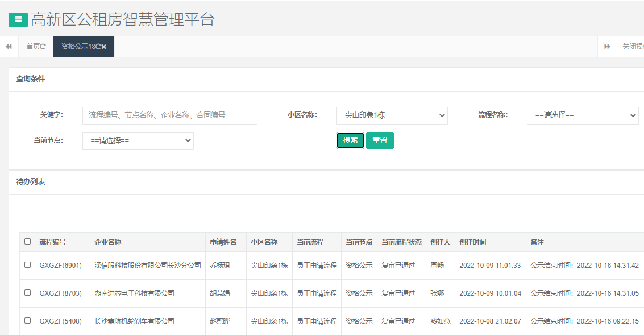Check the checkbox for row GXGZF(6901)

pyautogui.click(x=27, y=265)
